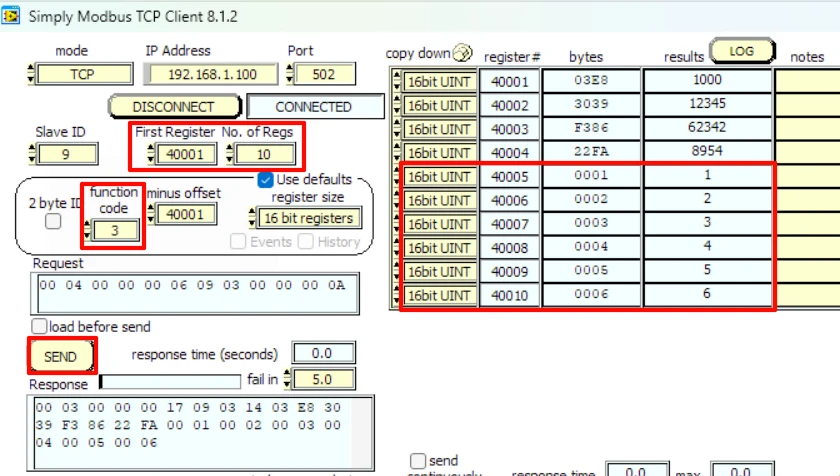
Task: Click the CONNECTED status indicator
Action: coord(314,107)
